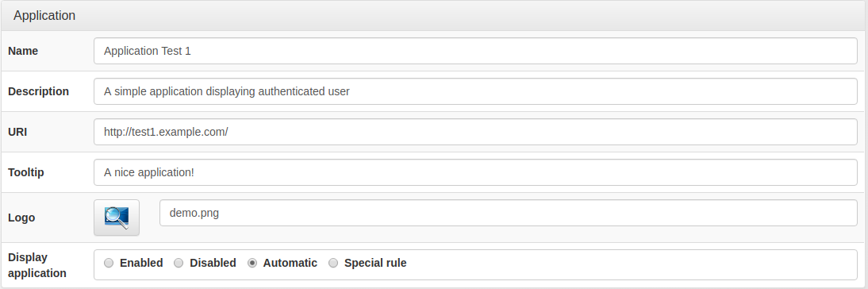The height and width of the screenshot is (289, 868).
Task: Focus the Description text field
Action: (x=475, y=91)
